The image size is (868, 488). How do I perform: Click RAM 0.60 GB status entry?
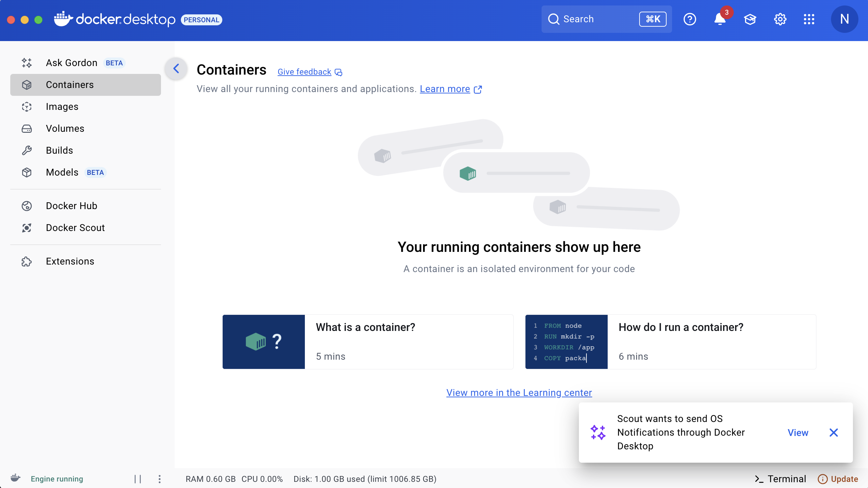210,479
